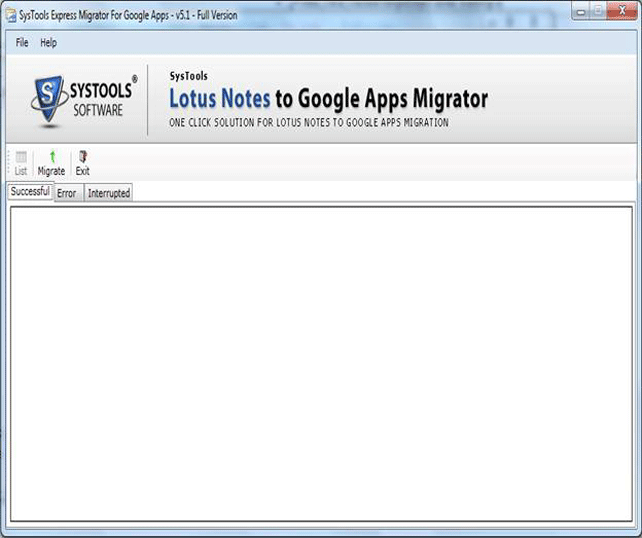This screenshot has height=538, width=642.
Task: Click the Exit toolbar icon
Action: click(82, 163)
